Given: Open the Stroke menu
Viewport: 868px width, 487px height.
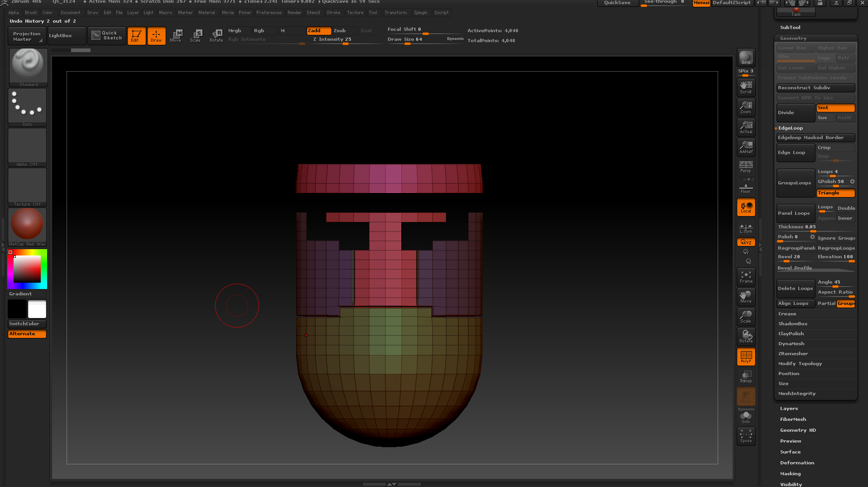Looking at the screenshot, I should 333,13.
